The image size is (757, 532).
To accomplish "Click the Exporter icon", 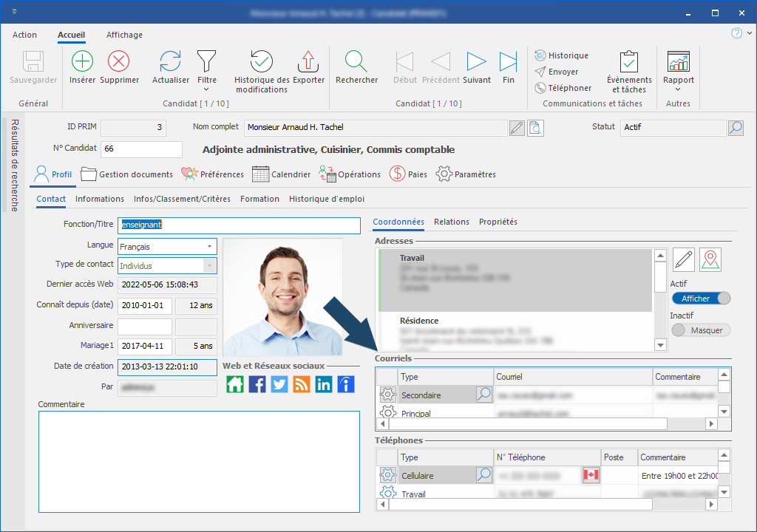I will coord(308,62).
